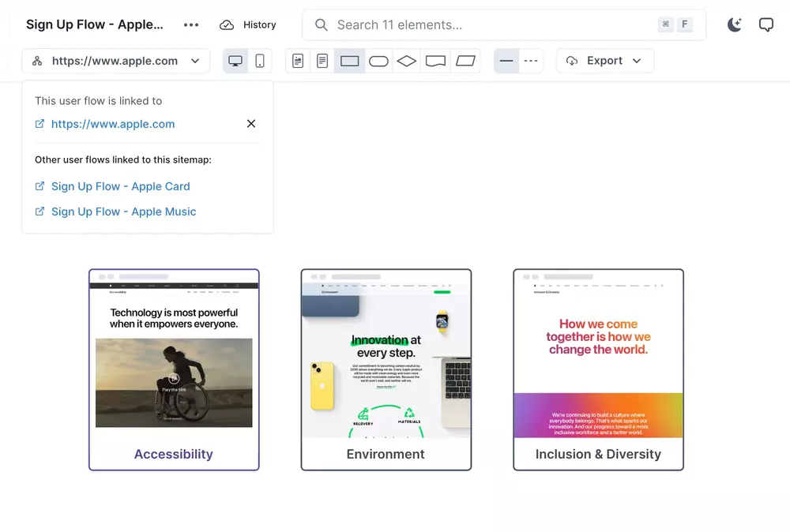Remove the linked apple.com sitemap
790x532 pixels.
pos(251,124)
